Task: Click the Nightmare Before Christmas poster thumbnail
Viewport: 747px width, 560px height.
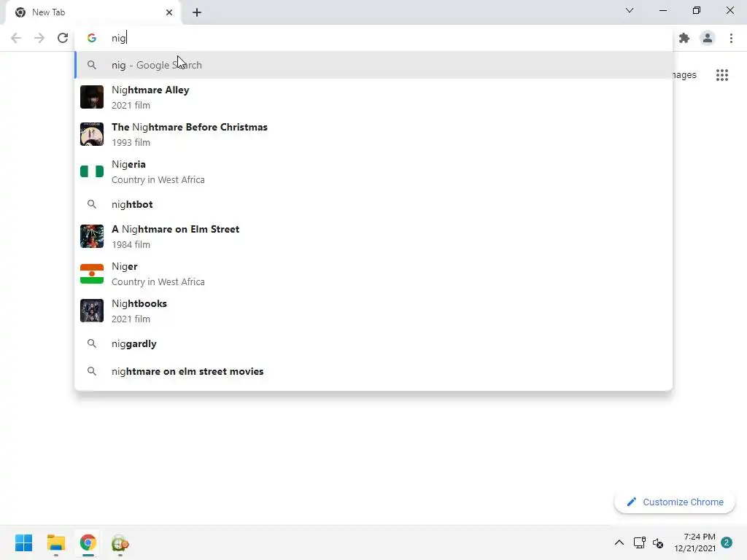Action: click(x=92, y=134)
